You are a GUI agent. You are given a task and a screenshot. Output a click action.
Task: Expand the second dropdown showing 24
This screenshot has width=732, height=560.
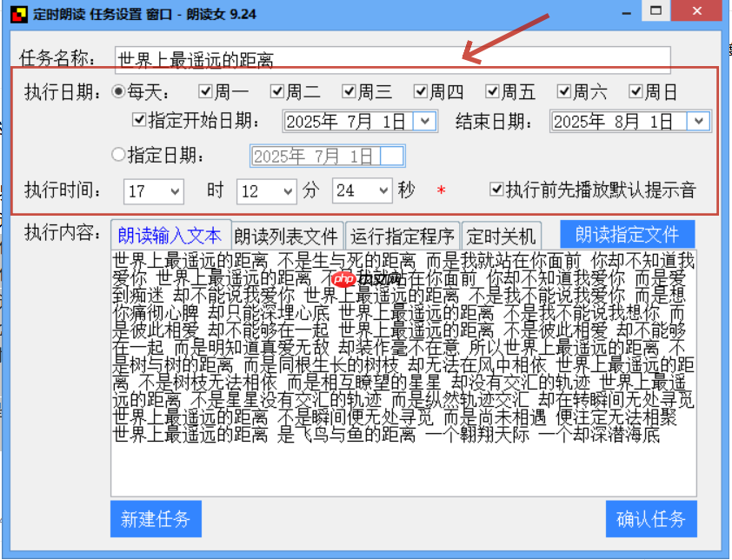tap(383, 190)
